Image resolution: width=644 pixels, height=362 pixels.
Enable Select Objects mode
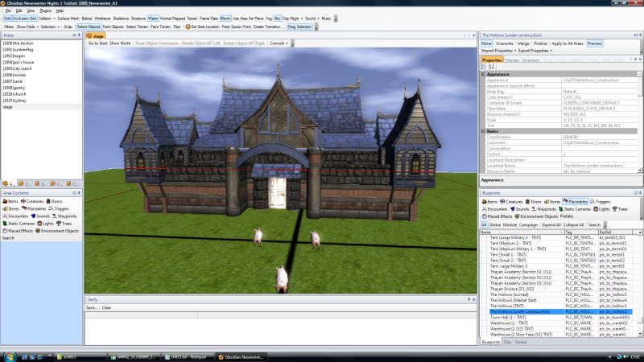(89, 27)
